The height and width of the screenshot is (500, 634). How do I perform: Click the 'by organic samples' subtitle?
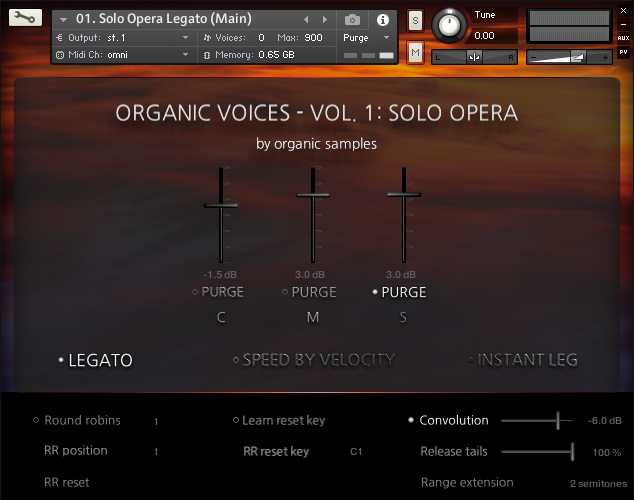[316, 144]
